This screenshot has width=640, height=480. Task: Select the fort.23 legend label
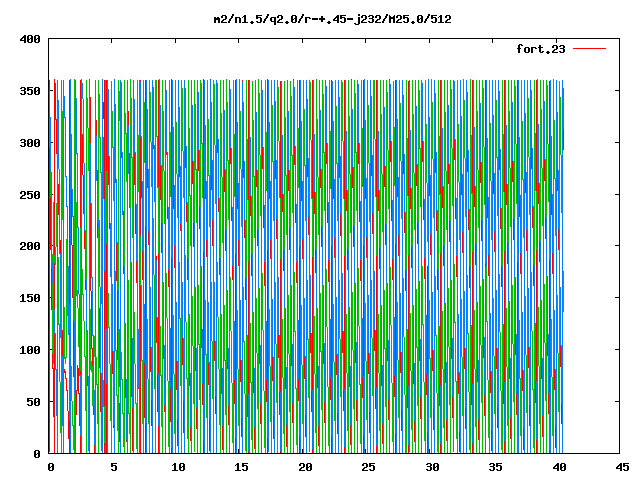click(540, 49)
